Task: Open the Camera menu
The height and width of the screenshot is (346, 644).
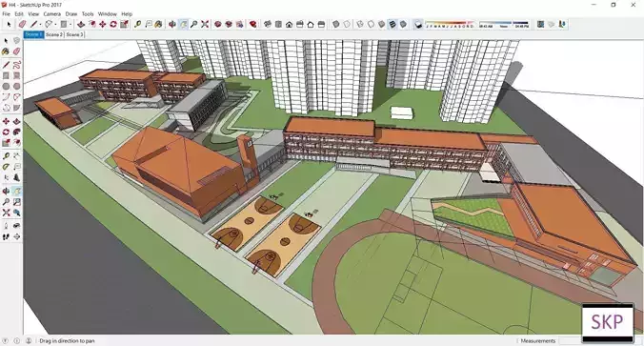Action: 52,14
